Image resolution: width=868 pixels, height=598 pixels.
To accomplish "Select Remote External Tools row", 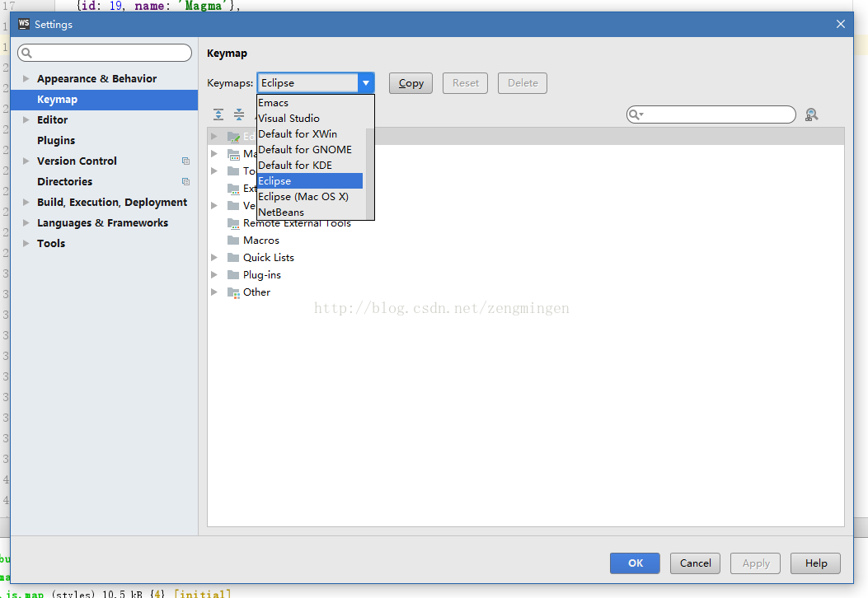I will click(526, 223).
